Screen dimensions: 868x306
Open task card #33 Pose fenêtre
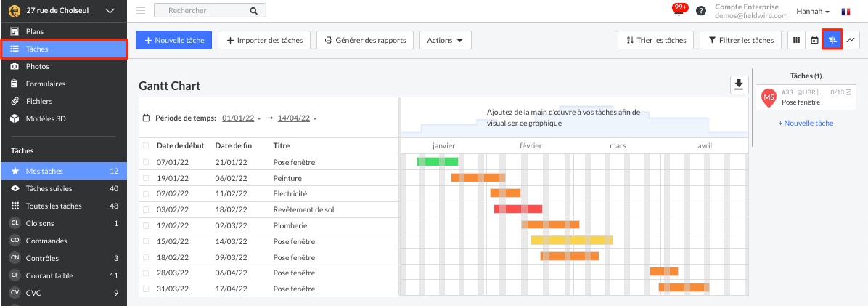click(805, 97)
